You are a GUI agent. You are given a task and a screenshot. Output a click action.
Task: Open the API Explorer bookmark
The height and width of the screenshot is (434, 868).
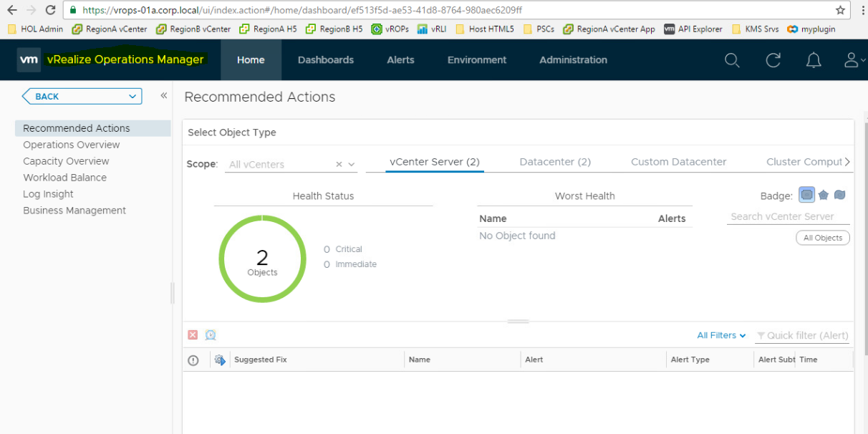693,29
